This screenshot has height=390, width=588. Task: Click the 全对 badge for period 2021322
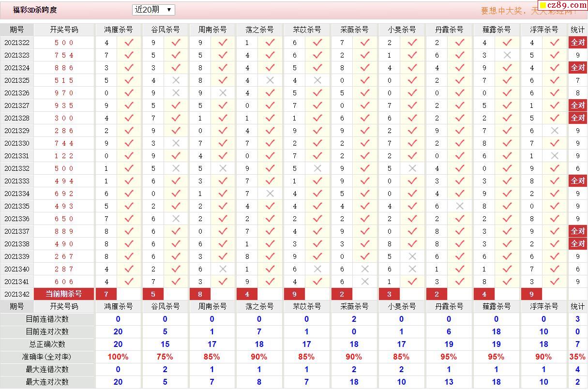point(577,43)
